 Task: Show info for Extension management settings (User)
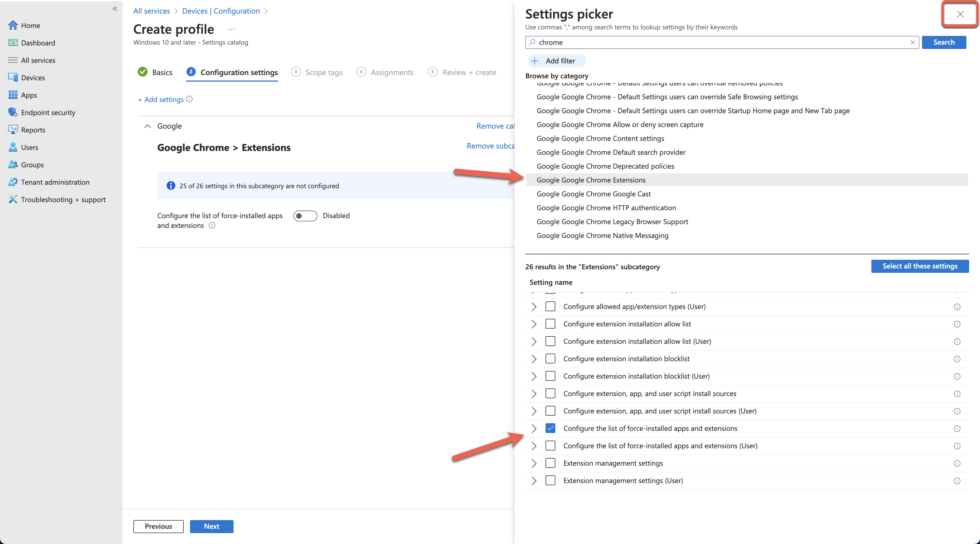tap(957, 481)
